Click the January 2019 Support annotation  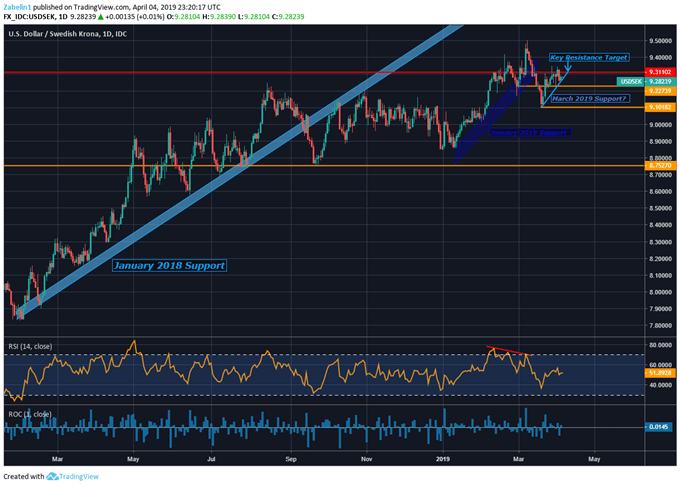(x=529, y=133)
